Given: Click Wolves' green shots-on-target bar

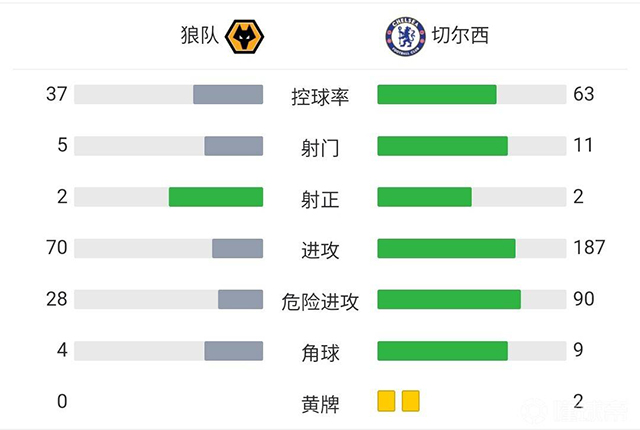Looking at the screenshot, I should click(216, 197).
